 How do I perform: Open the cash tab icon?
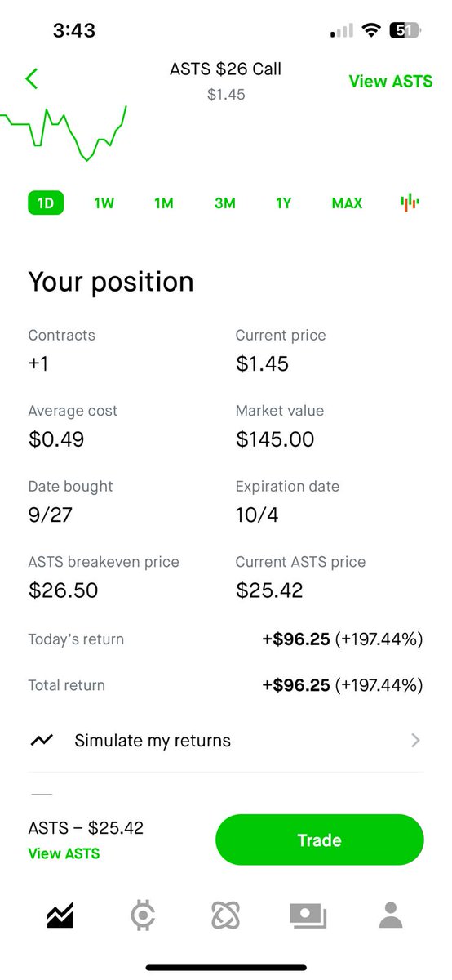pyautogui.click(x=308, y=916)
